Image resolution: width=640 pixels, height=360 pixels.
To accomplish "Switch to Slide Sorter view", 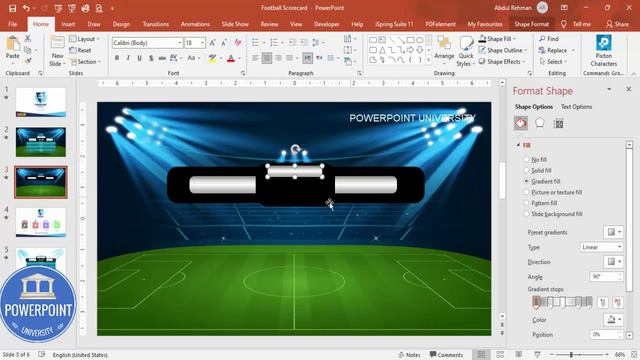I will coord(500,355).
